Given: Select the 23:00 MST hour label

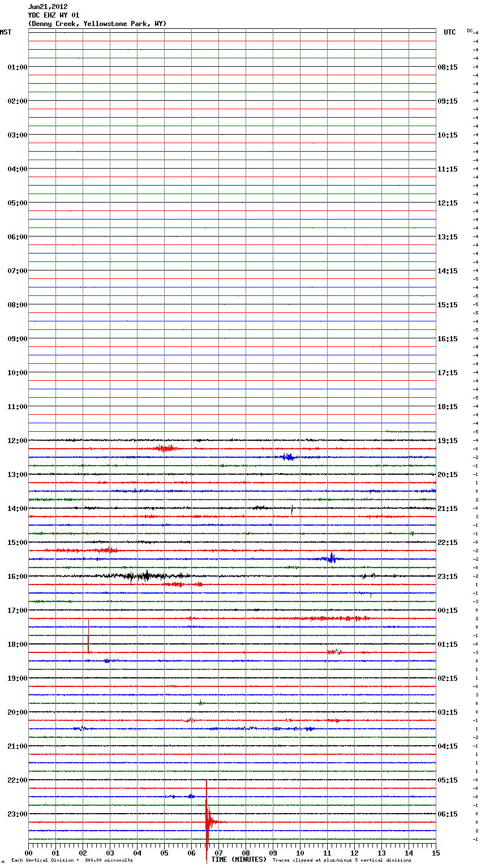Looking at the screenshot, I should 17,814.
